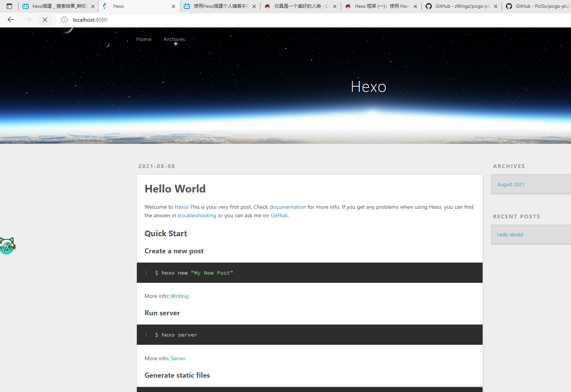571x392 pixels.
Task: Close the GitHub zWingz/picgo tab
Action: click(495, 6)
